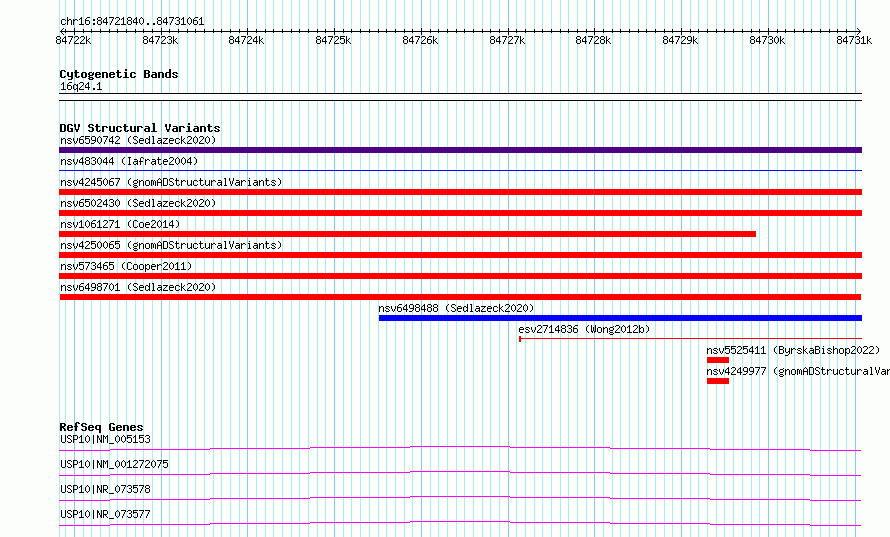Click the thin blue nsv483044 variant line
Viewport: 890px width, 537px height.
tap(460, 170)
